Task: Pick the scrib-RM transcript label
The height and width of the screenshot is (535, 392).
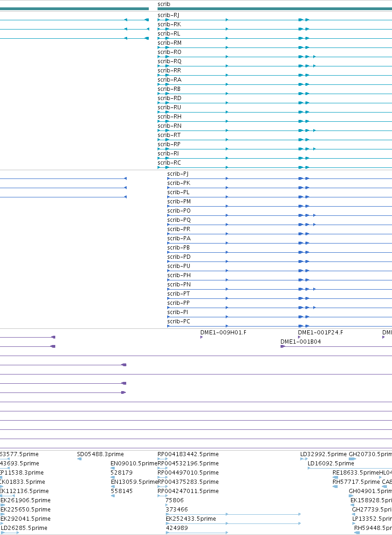Action: click(170, 42)
